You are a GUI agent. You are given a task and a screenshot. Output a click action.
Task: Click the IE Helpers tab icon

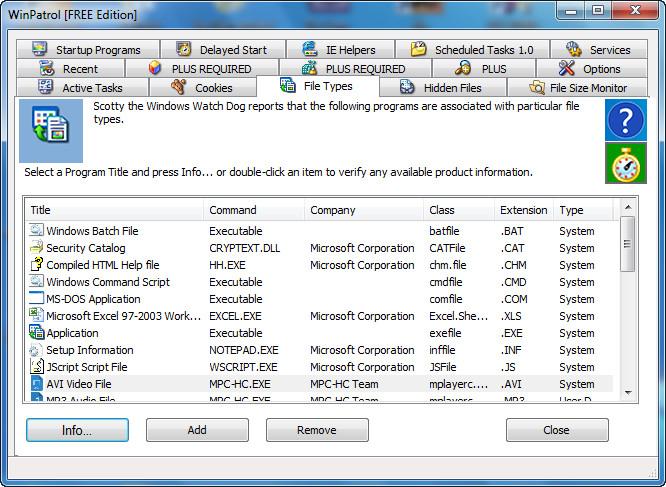[310, 49]
